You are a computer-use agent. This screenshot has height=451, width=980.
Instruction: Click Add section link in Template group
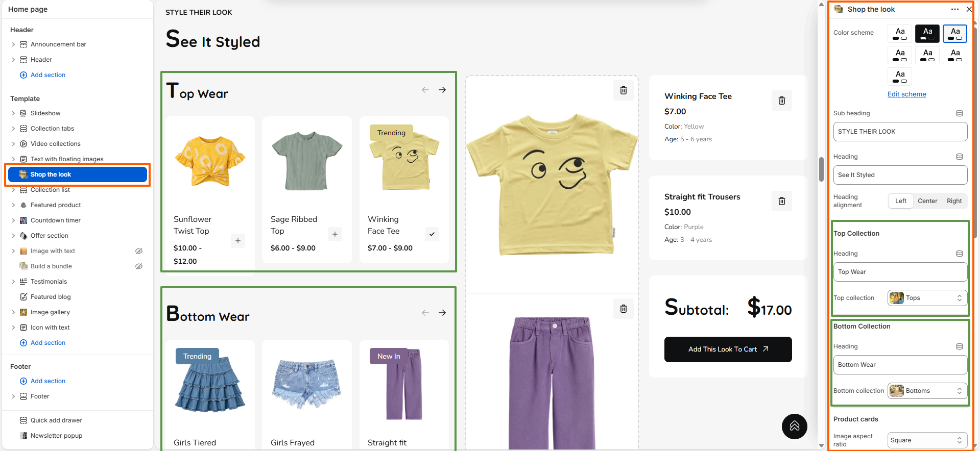click(x=48, y=343)
